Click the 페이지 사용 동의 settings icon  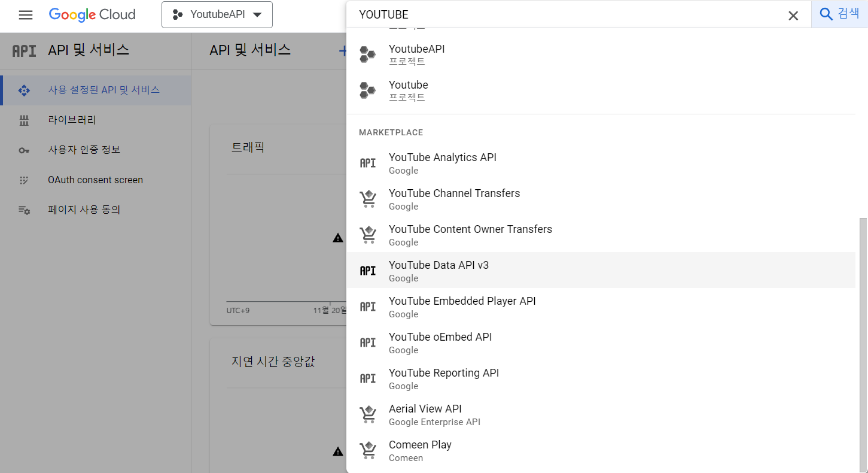tap(24, 210)
